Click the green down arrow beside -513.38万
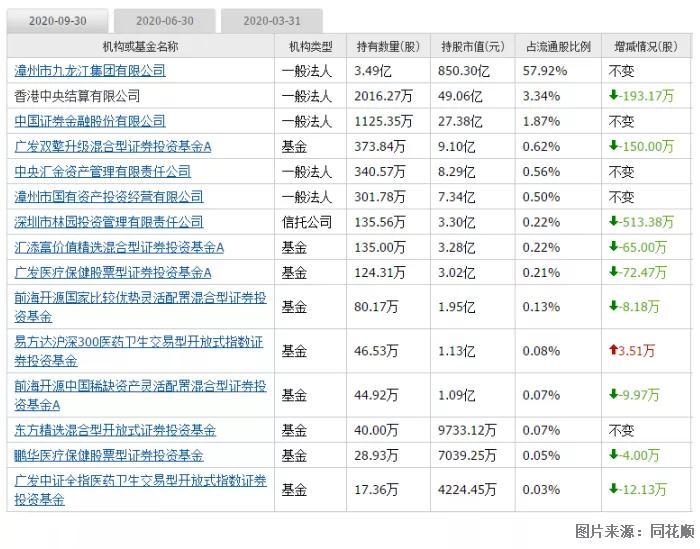Viewport: 700px width, 549px height. pyautogui.click(x=613, y=221)
